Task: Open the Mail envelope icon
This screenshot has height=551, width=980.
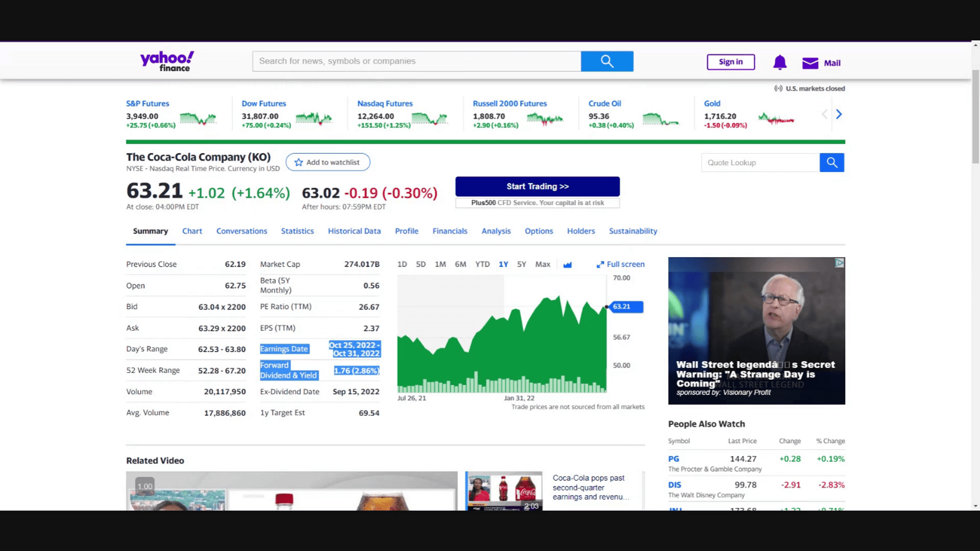Action: pos(810,63)
